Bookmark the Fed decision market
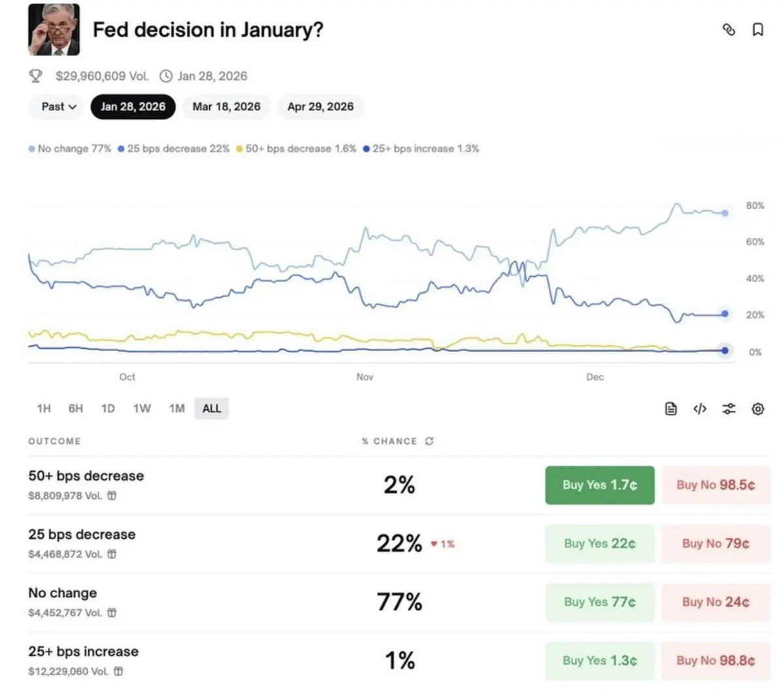Image resolution: width=784 pixels, height=696 pixels. 758,29
